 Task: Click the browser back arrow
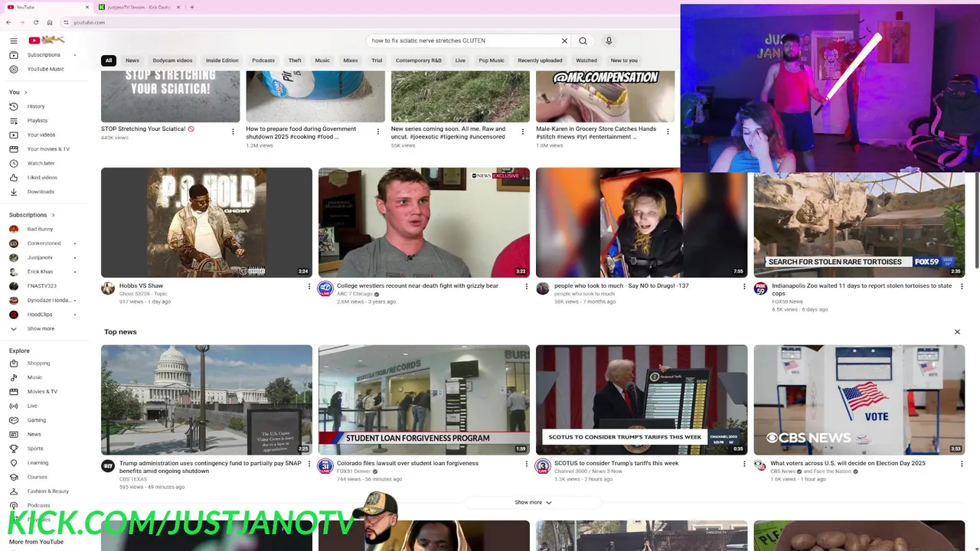(8, 22)
